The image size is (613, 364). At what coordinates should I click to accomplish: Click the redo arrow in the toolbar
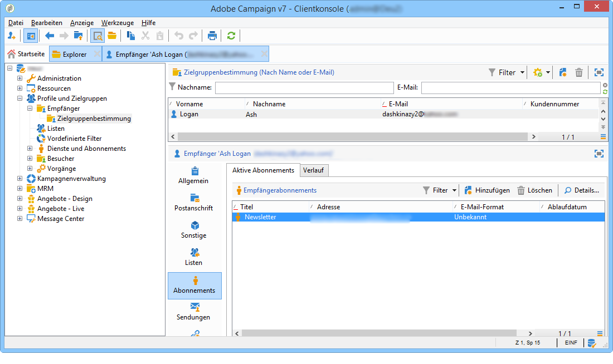(193, 36)
